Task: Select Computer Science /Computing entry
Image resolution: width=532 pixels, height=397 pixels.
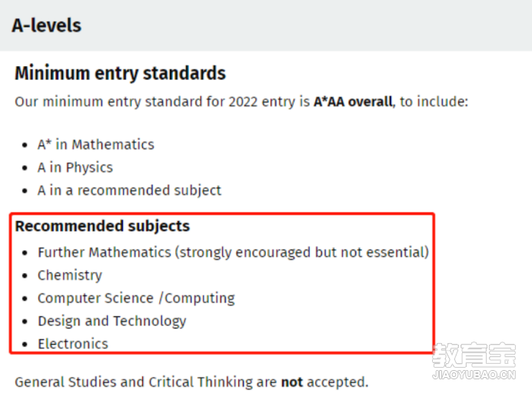Action: point(136,299)
